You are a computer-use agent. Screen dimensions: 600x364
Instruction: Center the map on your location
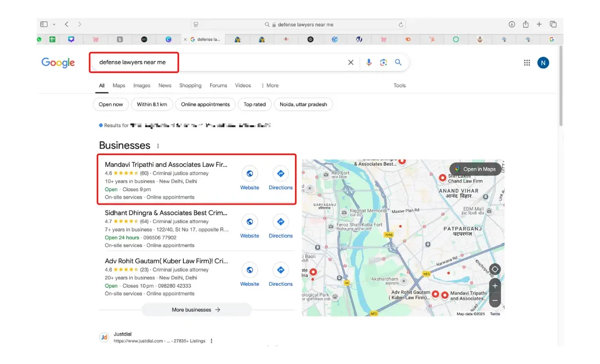[495, 270]
